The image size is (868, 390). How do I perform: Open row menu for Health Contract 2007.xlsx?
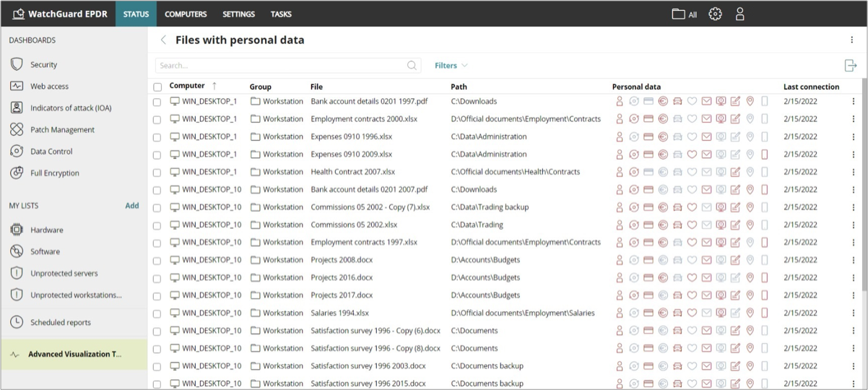click(853, 173)
